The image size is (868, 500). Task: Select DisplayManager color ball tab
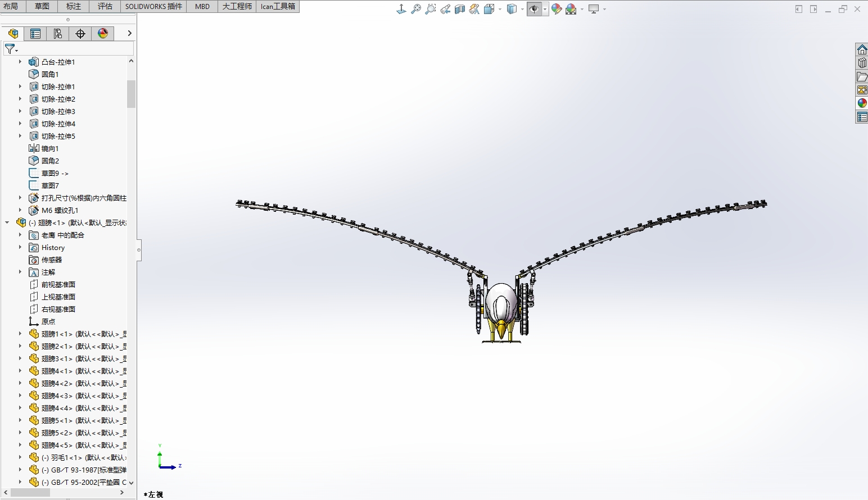[103, 34]
